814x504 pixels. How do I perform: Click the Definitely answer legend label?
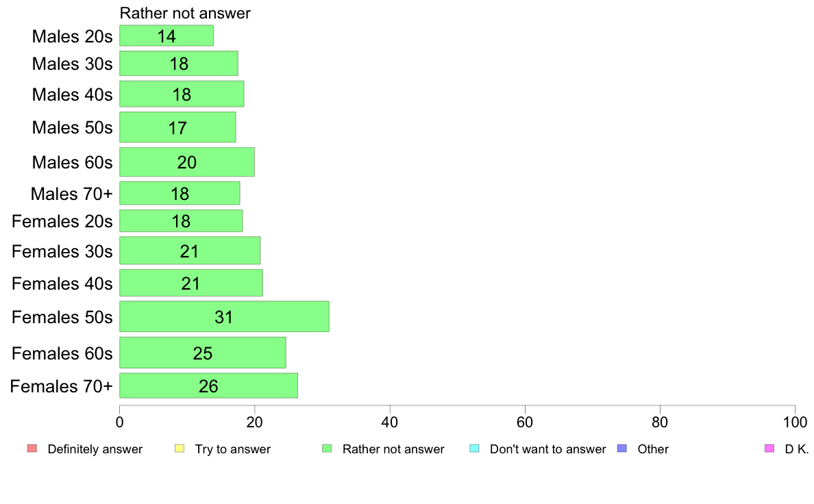tap(95, 449)
